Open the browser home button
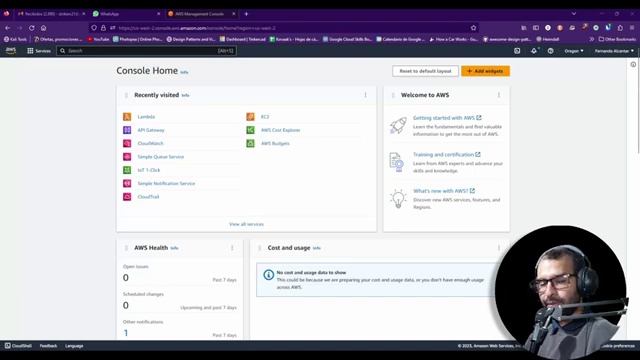 pos(44,28)
